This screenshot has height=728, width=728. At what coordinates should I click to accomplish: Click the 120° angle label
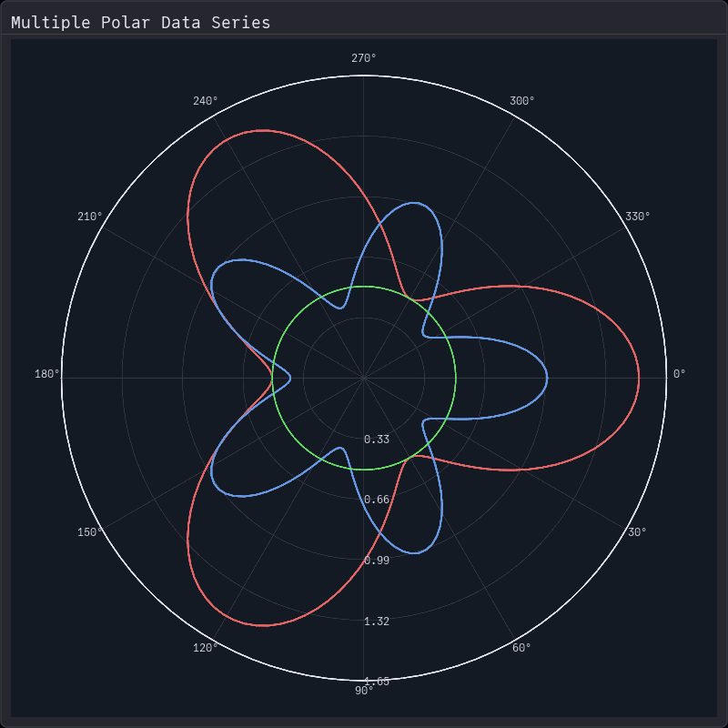(207, 648)
